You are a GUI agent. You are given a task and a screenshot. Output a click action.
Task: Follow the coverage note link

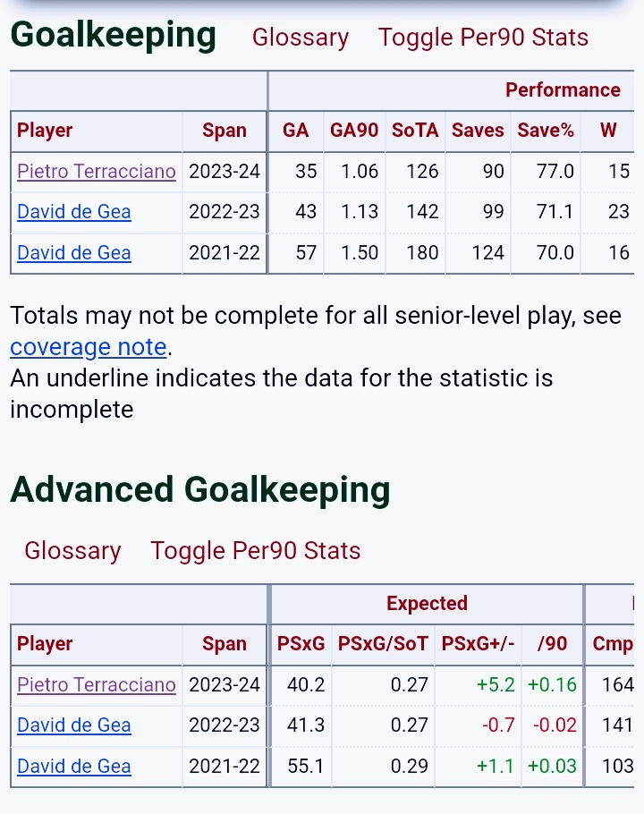[89, 347]
